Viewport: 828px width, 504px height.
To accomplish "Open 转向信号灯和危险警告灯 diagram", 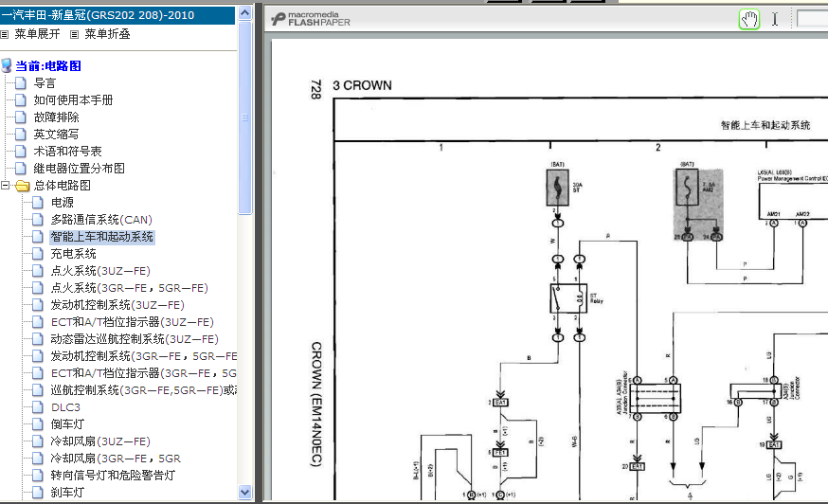I will click(x=113, y=475).
